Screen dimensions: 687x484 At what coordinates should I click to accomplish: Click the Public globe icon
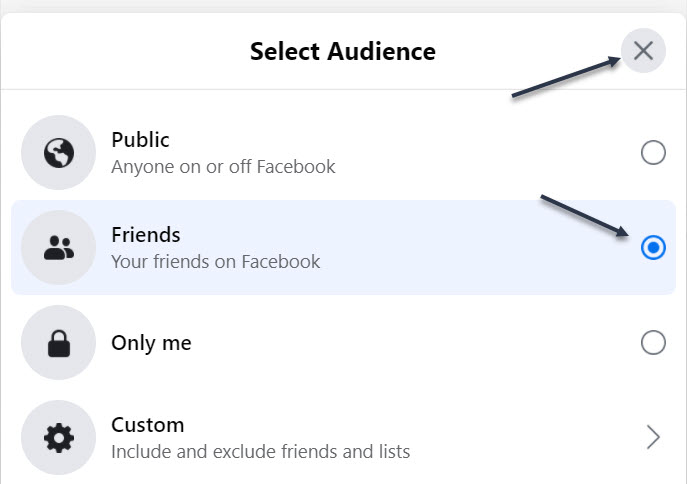59,152
